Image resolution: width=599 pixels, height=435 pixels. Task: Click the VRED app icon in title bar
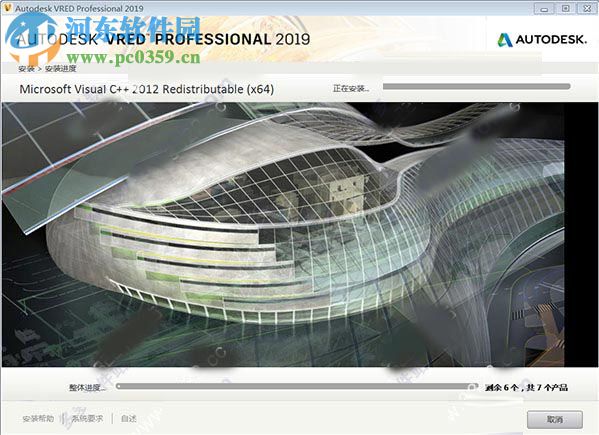click(x=7, y=8)
